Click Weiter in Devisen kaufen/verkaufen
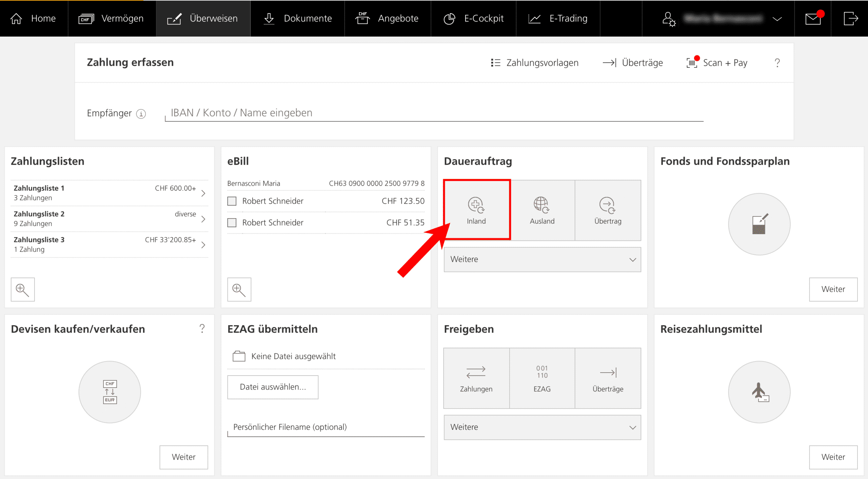Screen dimensions: 868x479 tap(184, 457)
